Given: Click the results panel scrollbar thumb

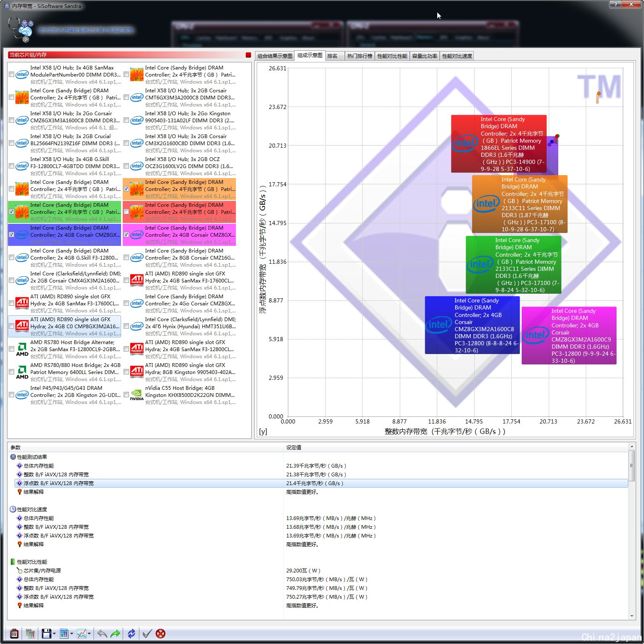Looking at the screenshot, I should click(632, 466).
